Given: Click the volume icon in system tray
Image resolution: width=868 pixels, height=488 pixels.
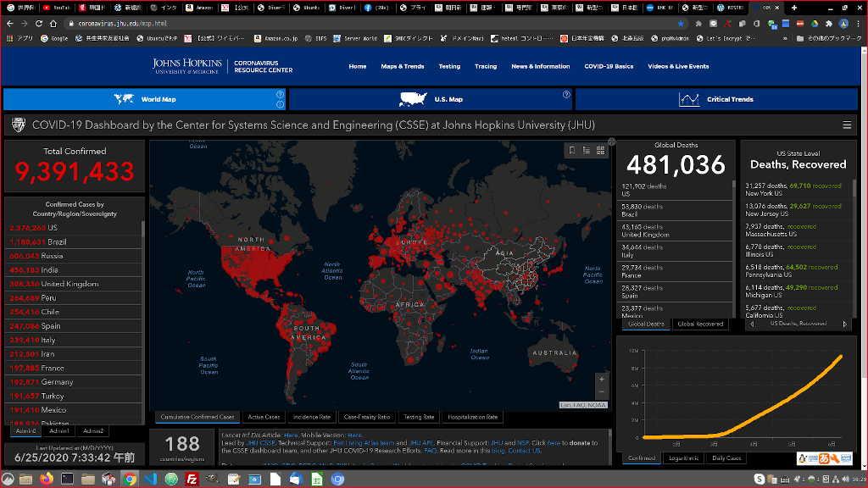Looking at the screenshot, I should point(845,480).
